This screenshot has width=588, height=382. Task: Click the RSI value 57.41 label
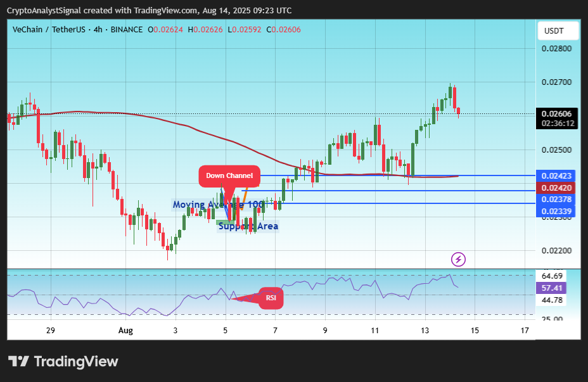(552, 288)
